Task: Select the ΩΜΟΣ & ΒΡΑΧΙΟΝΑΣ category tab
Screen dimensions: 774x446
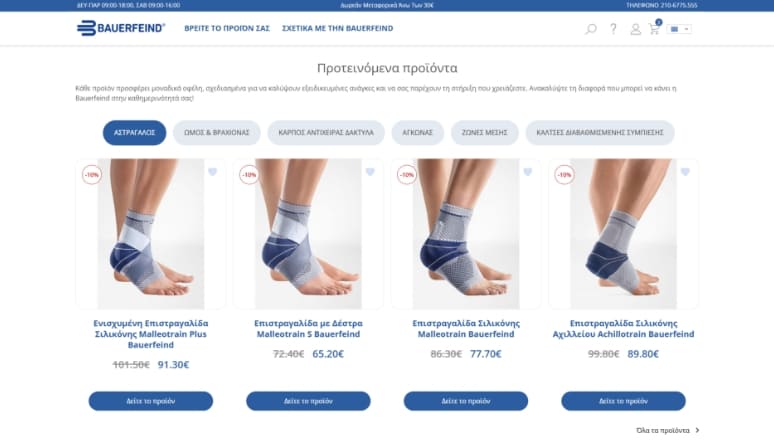Action: (x=217, y=133)
